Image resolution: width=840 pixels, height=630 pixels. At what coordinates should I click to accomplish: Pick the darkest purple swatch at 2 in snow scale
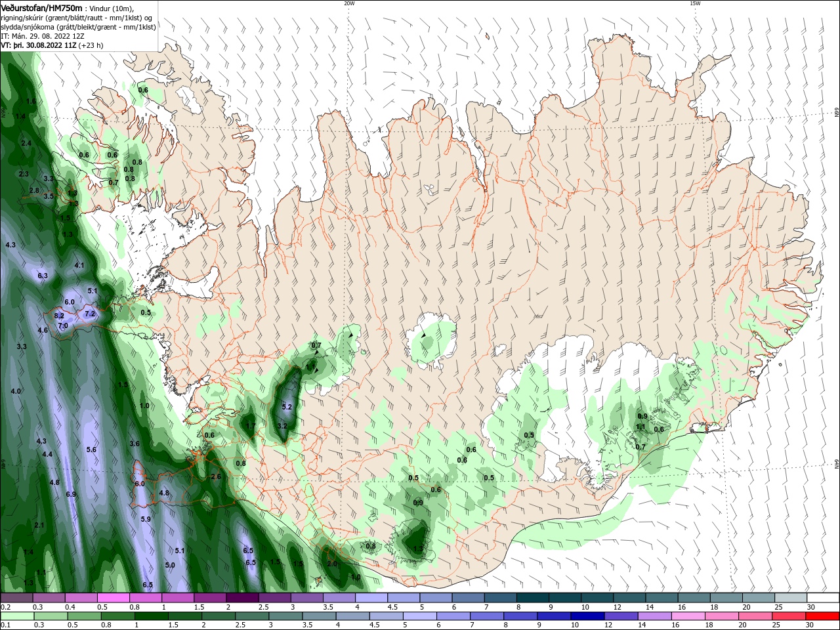[x=242, y=598]
